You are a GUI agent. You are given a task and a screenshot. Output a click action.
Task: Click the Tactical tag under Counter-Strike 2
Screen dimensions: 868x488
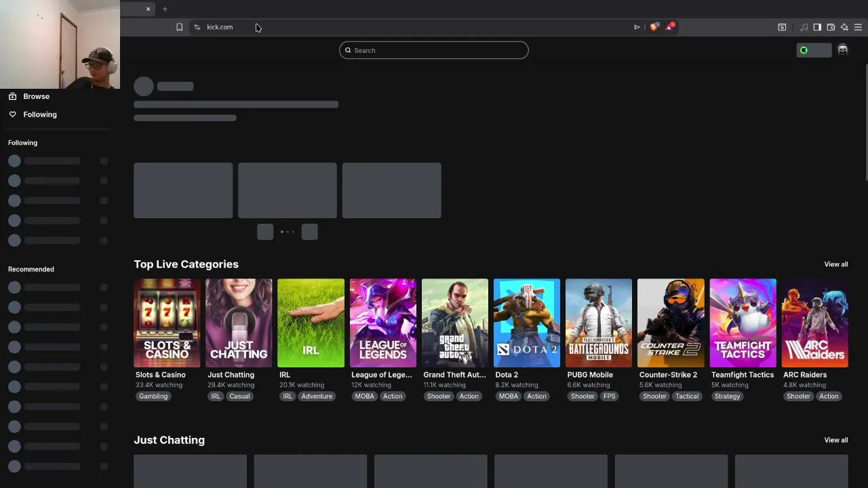[687, 396]
